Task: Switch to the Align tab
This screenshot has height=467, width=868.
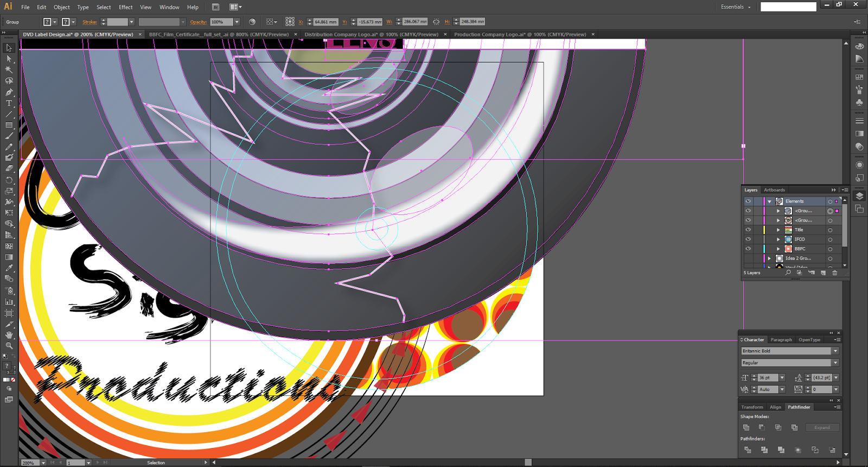Action: point(776,407)
